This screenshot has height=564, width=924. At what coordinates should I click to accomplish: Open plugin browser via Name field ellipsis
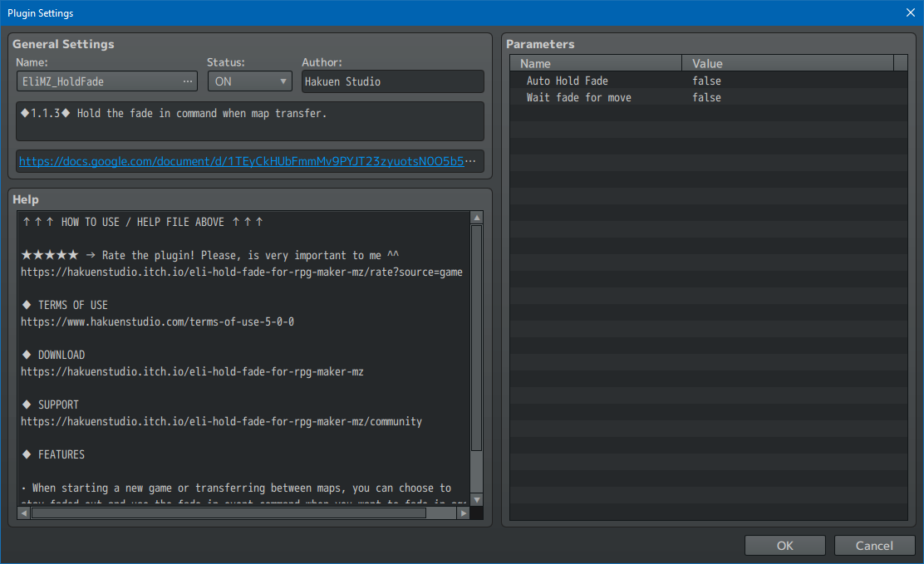(188, 81)
